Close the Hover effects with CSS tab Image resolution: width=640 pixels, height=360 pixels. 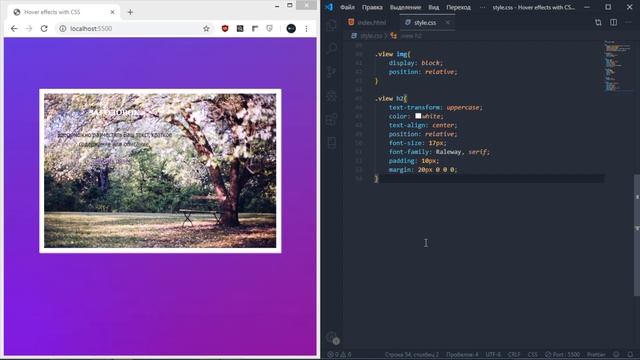(112, 12)
